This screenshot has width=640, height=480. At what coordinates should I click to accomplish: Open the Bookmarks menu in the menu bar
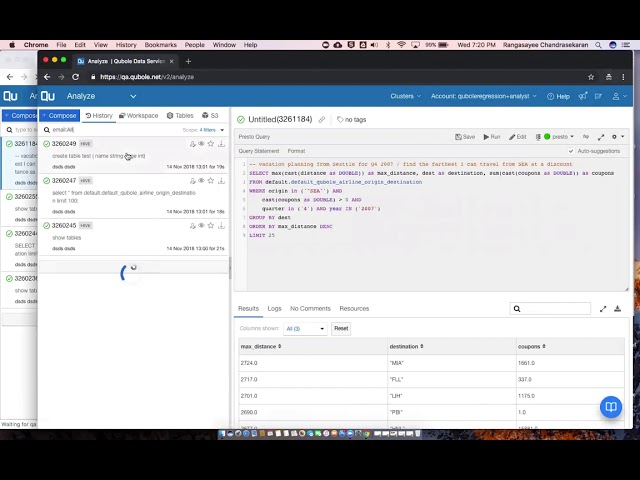pos(160,45)
